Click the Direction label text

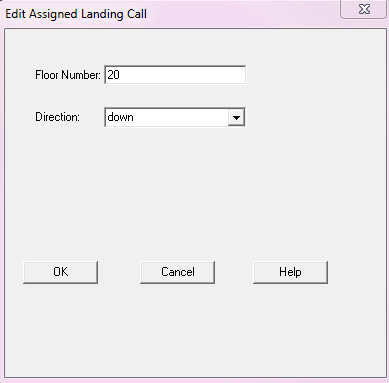[x=57, y=117]
